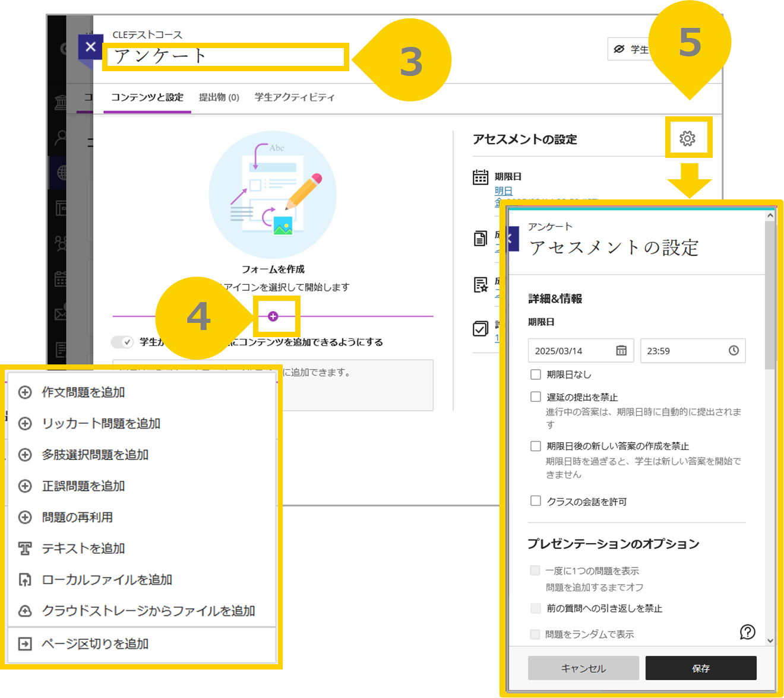The height and width of the screenshot is (698, 784).
Task: Click the 明日 due date link
Action: tap(504, 191)
